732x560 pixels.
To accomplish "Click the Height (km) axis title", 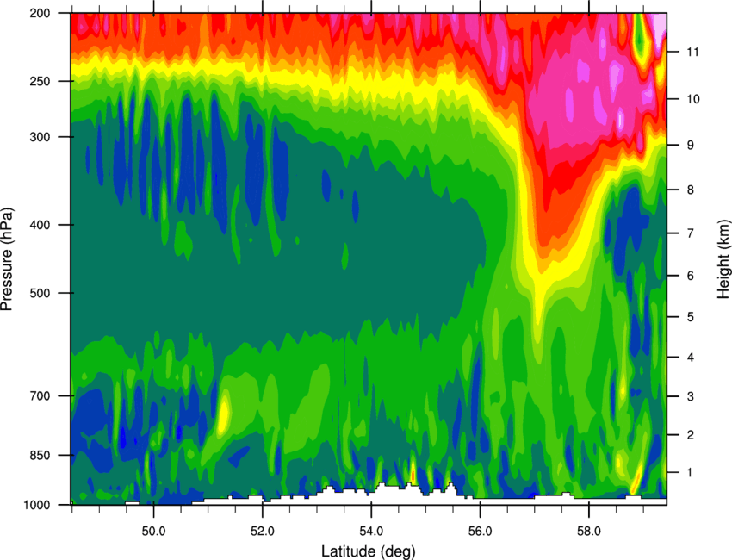I will tap(723, 259).
